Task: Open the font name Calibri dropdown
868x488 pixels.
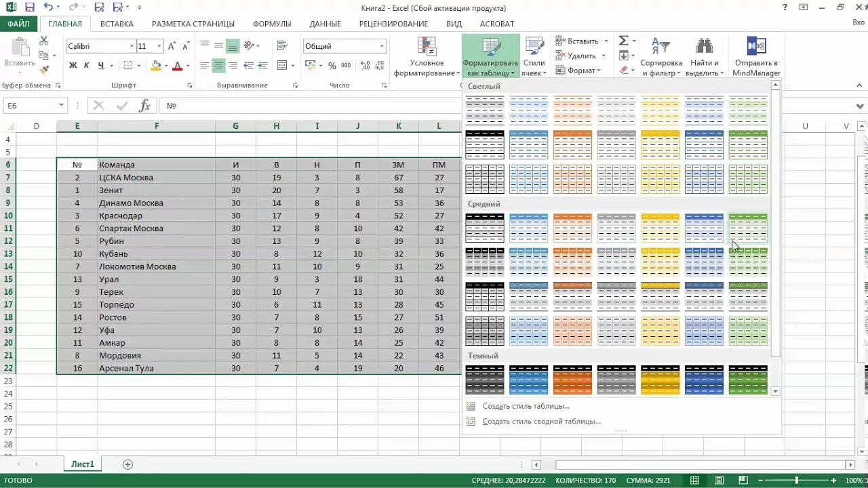Action: click(132, 46)
